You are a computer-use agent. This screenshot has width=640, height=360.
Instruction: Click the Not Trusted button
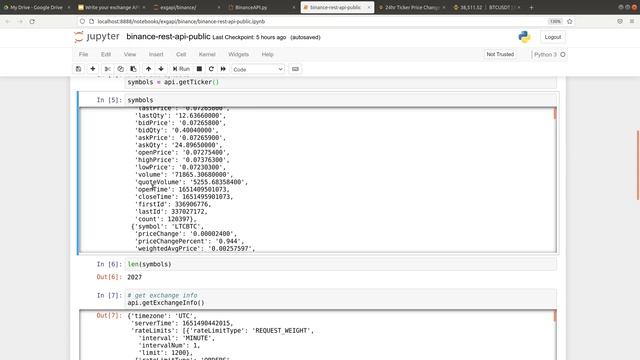[x=500, y=54]
